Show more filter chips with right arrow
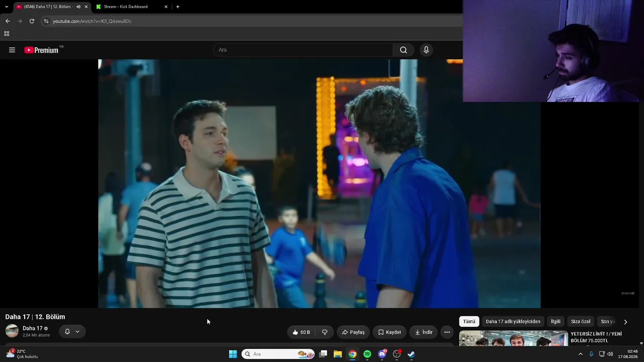Image resolution: width=644 pixels, height=362 pixels. tap(625, 322)
